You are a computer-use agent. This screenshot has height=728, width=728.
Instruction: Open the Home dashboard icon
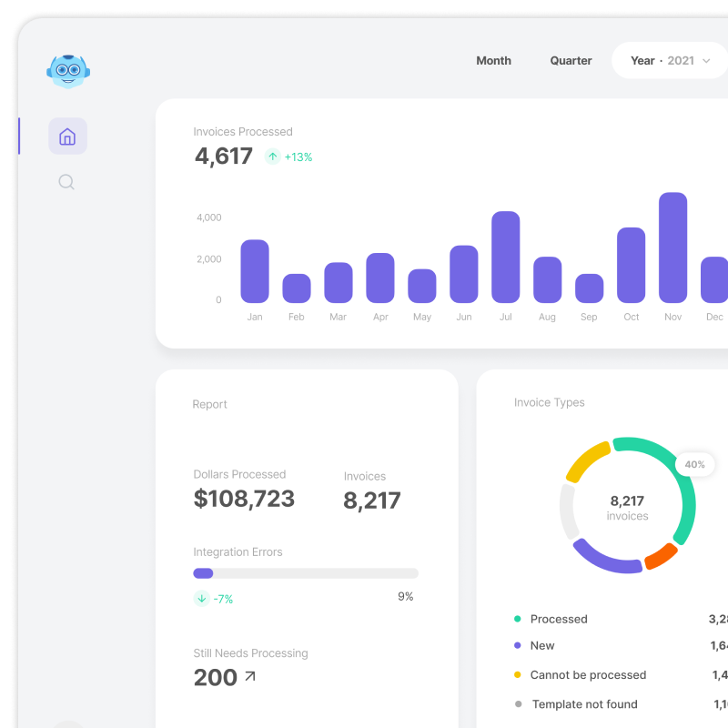[67, 136]
